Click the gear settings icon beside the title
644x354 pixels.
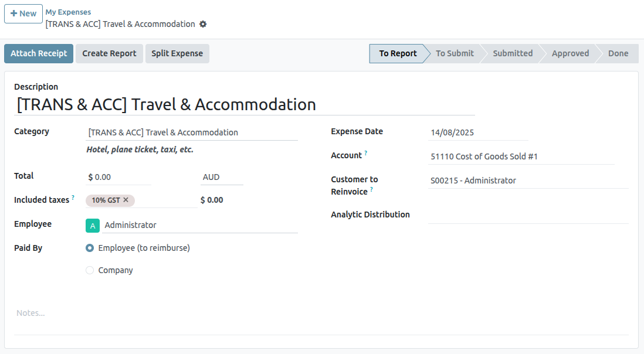pyautogui.click(x=203, y=24)
